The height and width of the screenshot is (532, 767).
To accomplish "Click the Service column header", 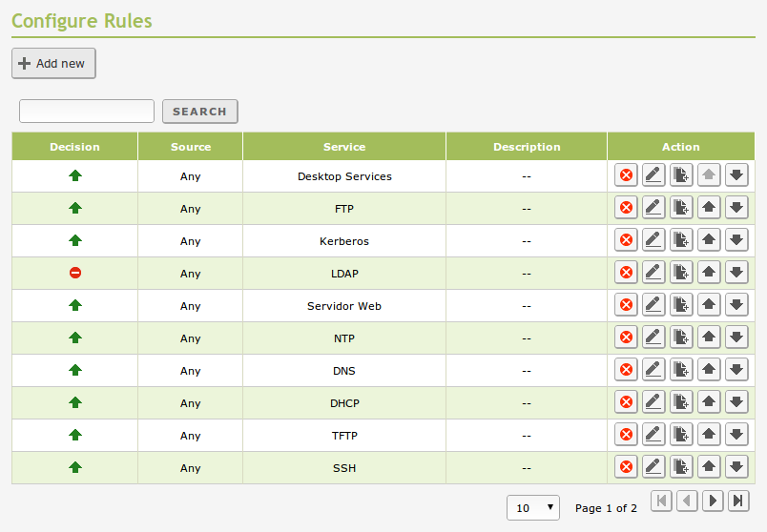I will pyautogui.click(x=344, y=147).
